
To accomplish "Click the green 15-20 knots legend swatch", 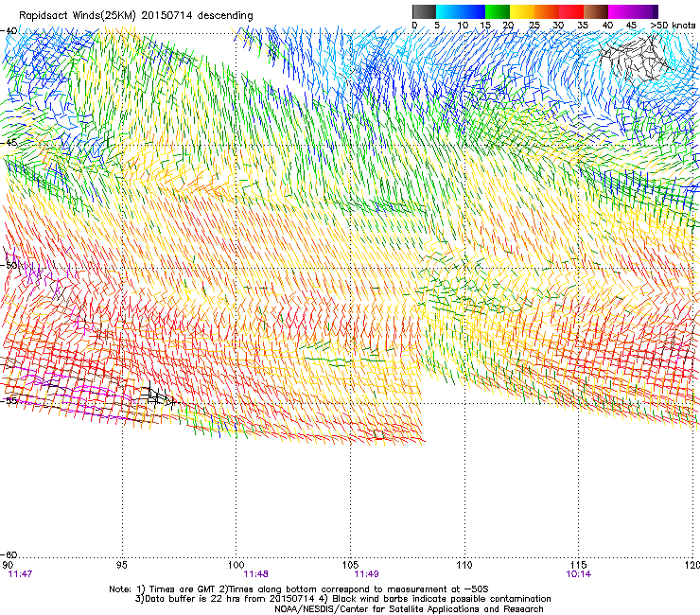I will 498,11.
